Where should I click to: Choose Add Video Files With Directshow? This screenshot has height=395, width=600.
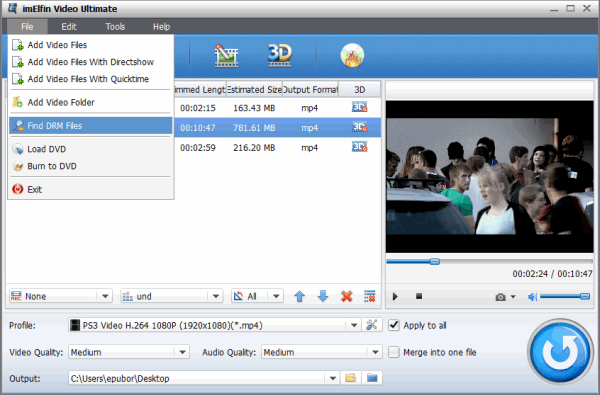pos(91,62)
